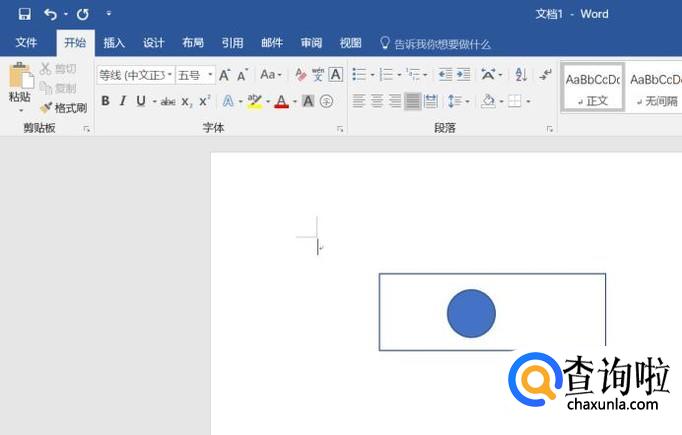This screenshot has width=682, height=435.
Task: Open the 段落 dialog launcher
Action: tap(550, 129)
